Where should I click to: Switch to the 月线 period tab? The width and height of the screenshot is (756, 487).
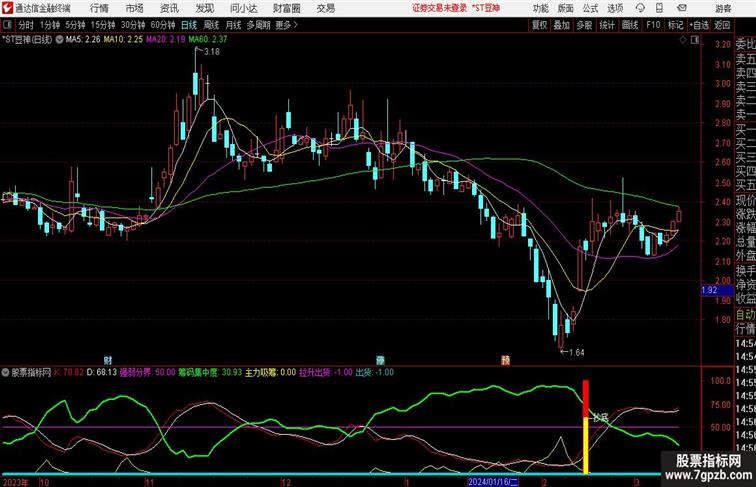[233, 25]
